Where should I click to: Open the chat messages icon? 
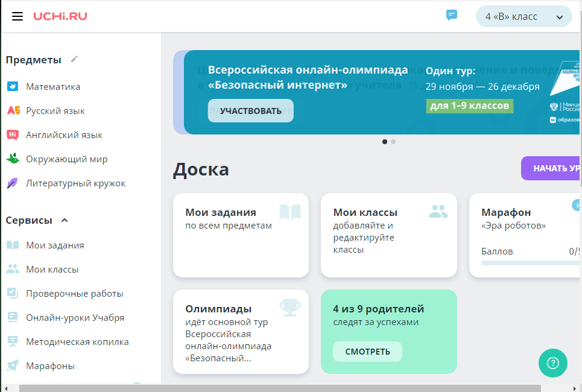point(451,15)
